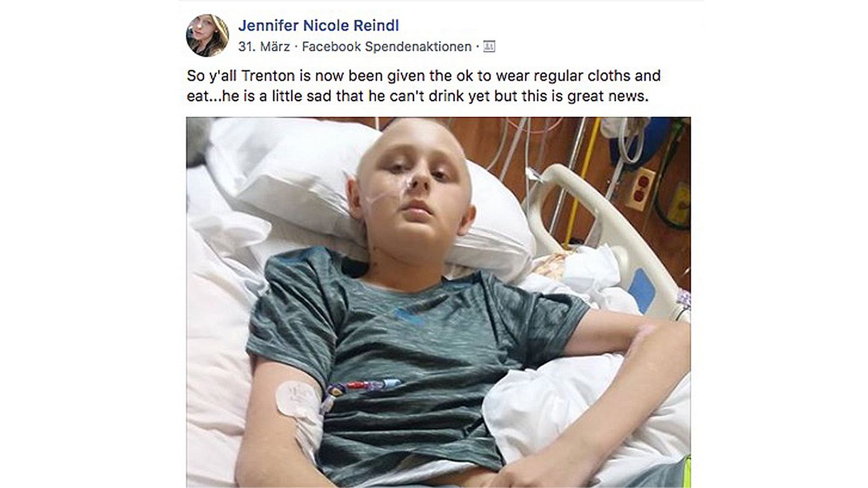Open the 'Facebook Spendenaktionen' link
The height and width of the screenshot is (488, 868).
[x=386, y=46]
